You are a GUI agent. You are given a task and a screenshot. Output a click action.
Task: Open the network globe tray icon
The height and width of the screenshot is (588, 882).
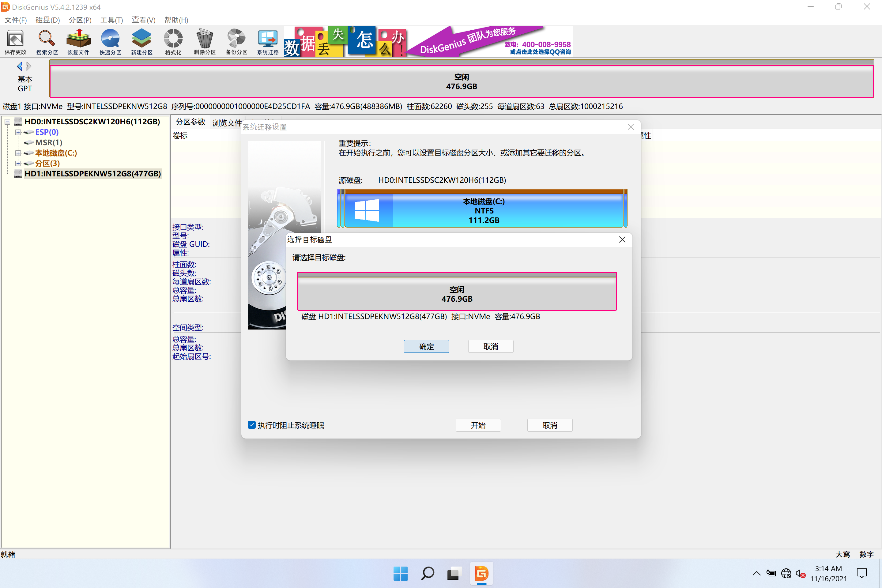(786, 573)
